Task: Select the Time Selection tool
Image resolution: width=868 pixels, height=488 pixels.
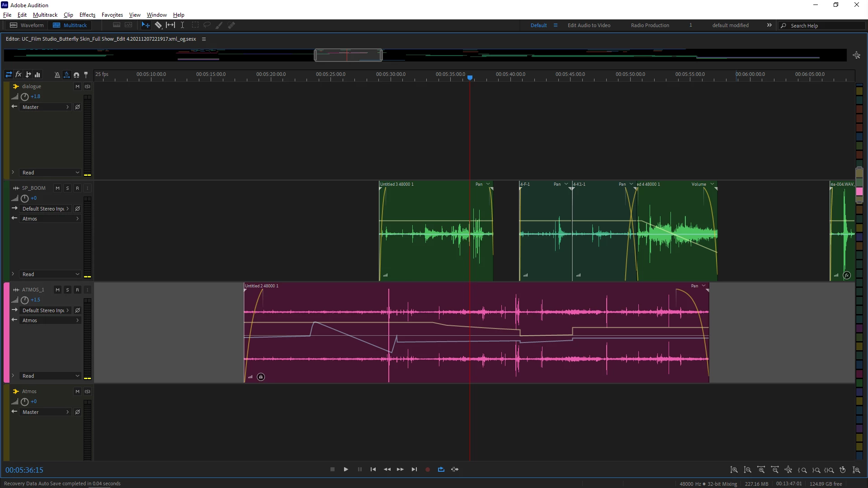Action: 182,25
